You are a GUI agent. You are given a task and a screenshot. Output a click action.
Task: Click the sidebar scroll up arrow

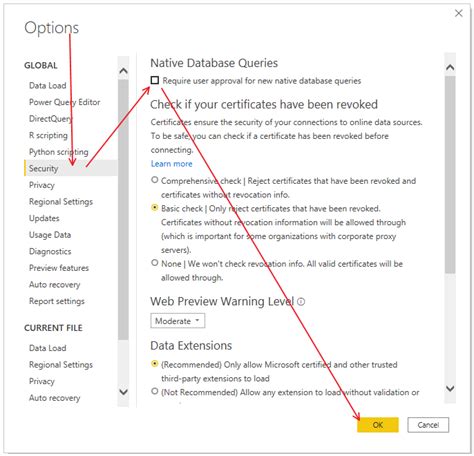coord(123,71)
